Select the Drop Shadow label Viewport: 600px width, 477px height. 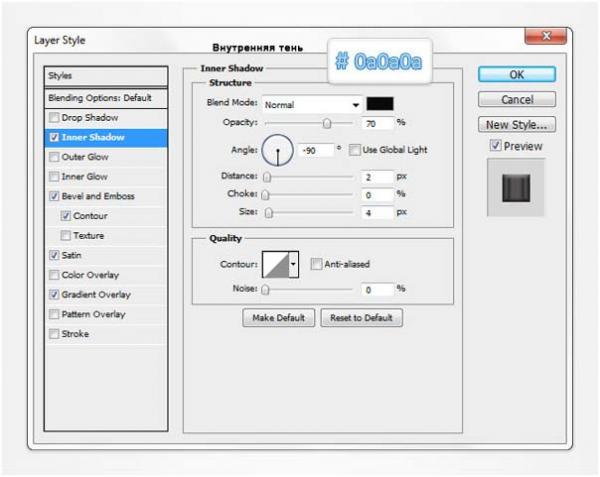(x=90, y=117)
